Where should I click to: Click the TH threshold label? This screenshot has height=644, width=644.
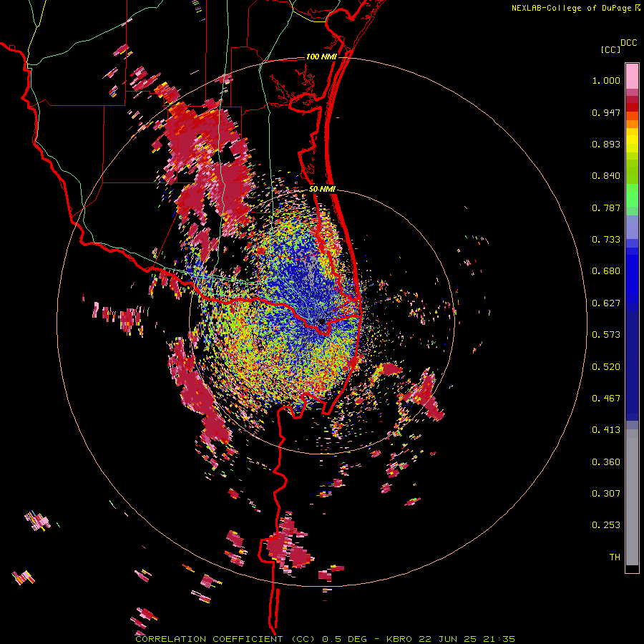click(615, 557)
